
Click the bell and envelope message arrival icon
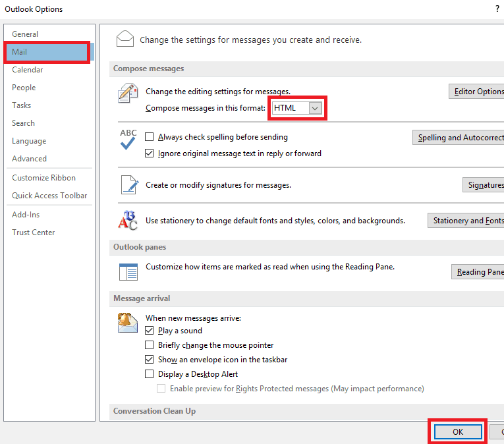point(128,323)
